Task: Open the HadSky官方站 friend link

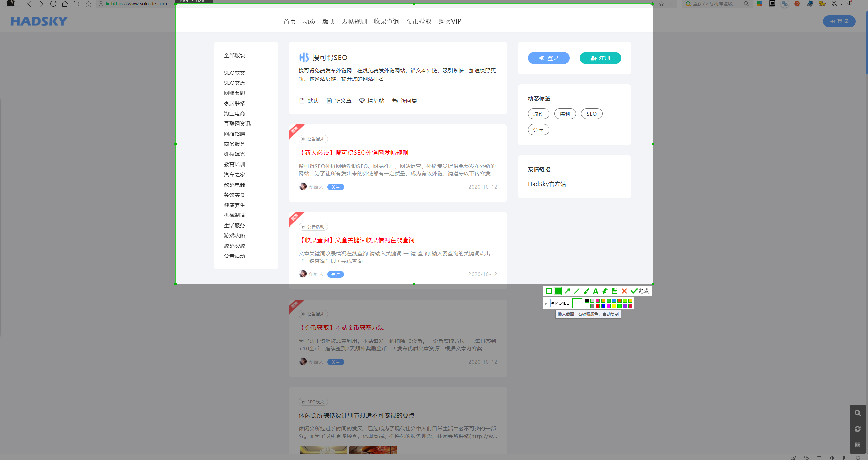Action: 547,184
